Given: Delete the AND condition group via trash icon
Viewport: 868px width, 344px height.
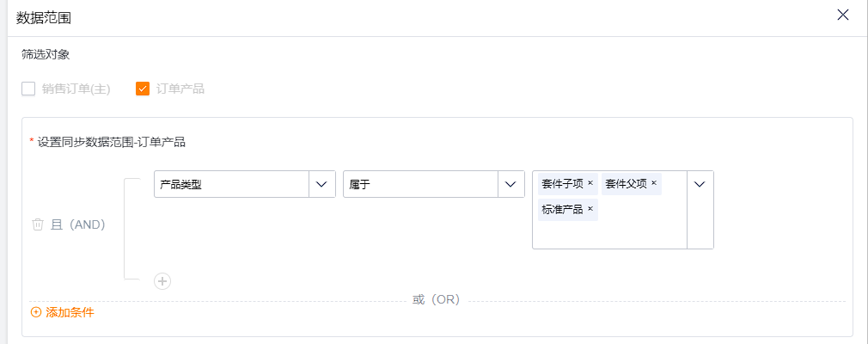Looking at the screenshot, I should point(38,224).
